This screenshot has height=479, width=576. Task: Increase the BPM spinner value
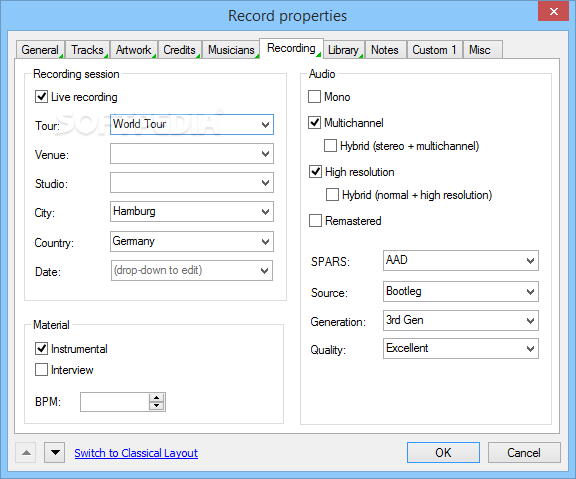click(x=157, y=398)
